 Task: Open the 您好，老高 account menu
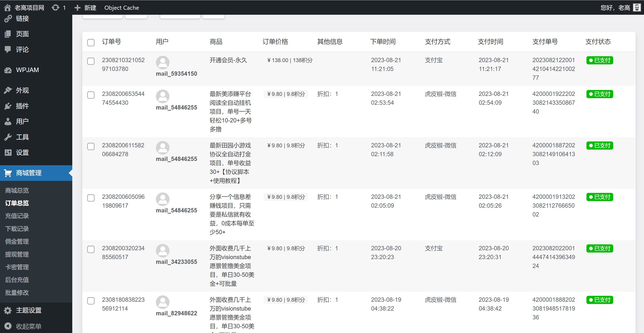[615, 8]
